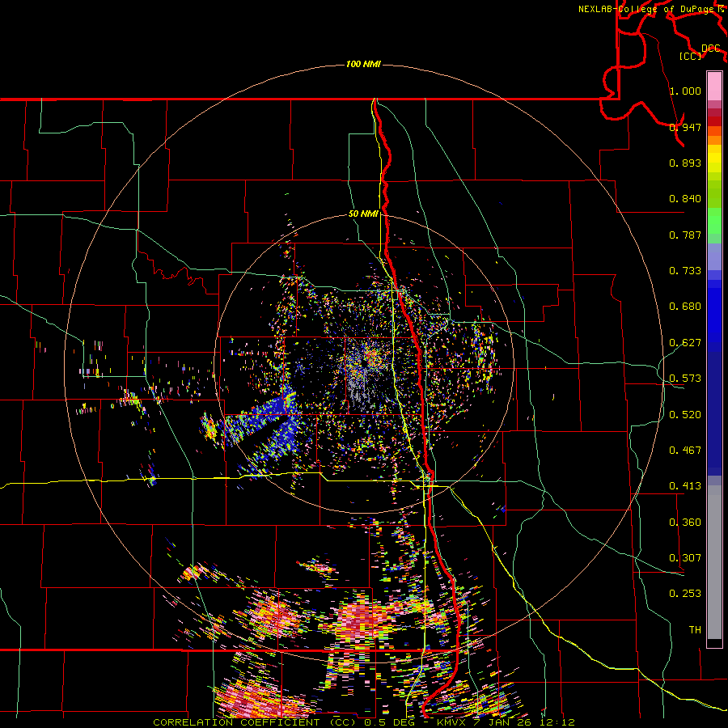The image size is (728, 728).
Task: Click the 0.253 scale value
Action: click(685, 594)
